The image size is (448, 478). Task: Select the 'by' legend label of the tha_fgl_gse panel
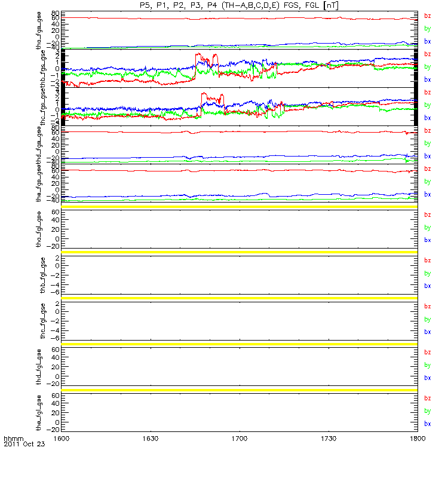point(428,228)
